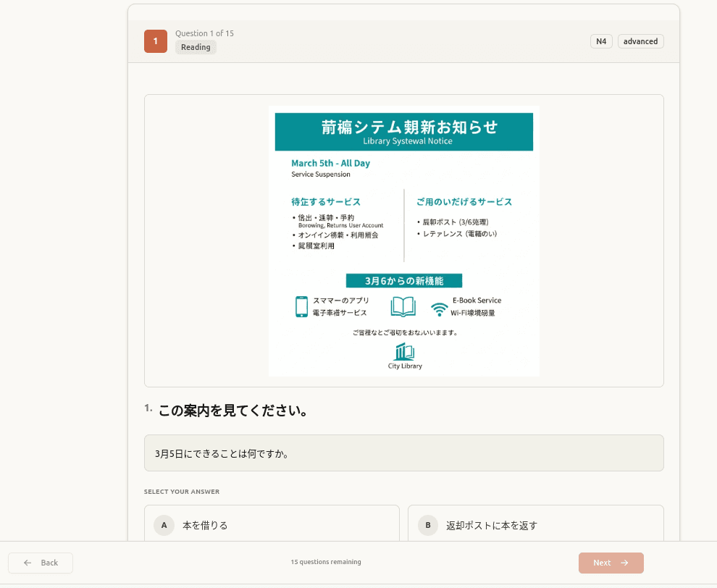Select answer A 本を借りる
This screenshot has width=717, height=588.
pos(272,524)
